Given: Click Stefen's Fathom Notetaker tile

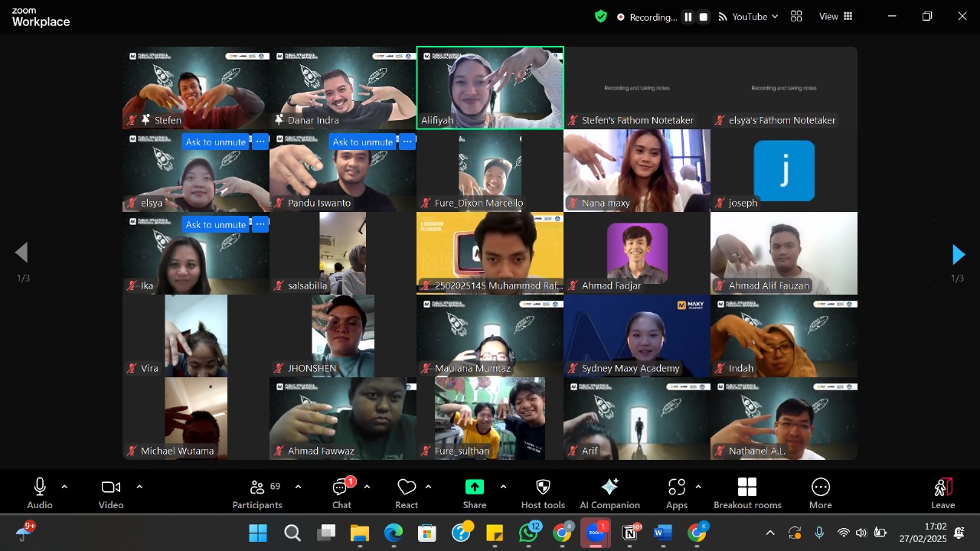Looking at the screenshot, I should click(x=637, y=88).
